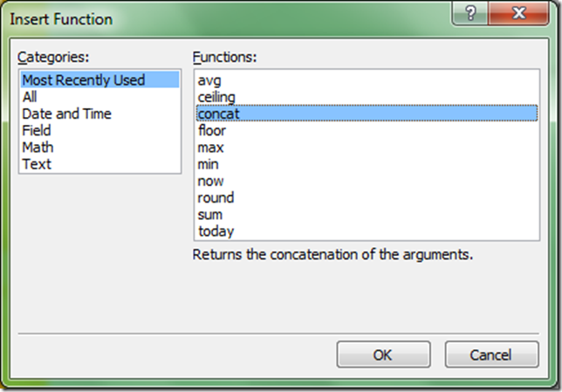Choose the floor function

coord(212,130)
